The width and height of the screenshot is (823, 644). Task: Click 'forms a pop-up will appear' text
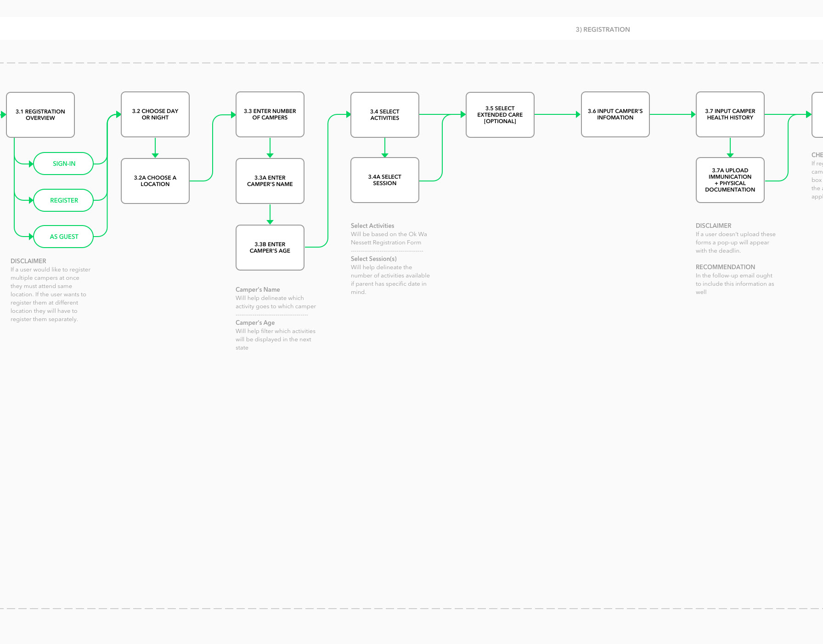coord(732,243)
